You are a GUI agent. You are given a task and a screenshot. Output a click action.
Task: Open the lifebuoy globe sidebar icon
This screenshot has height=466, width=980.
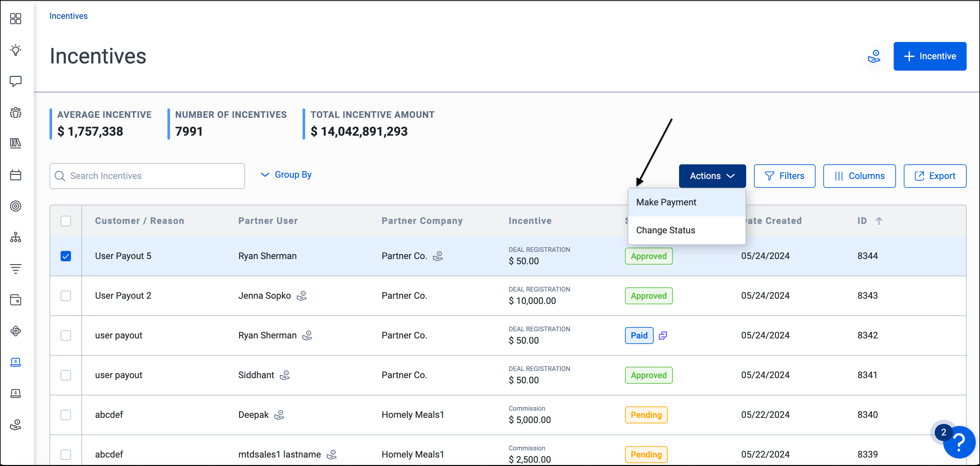pos(16,331)
